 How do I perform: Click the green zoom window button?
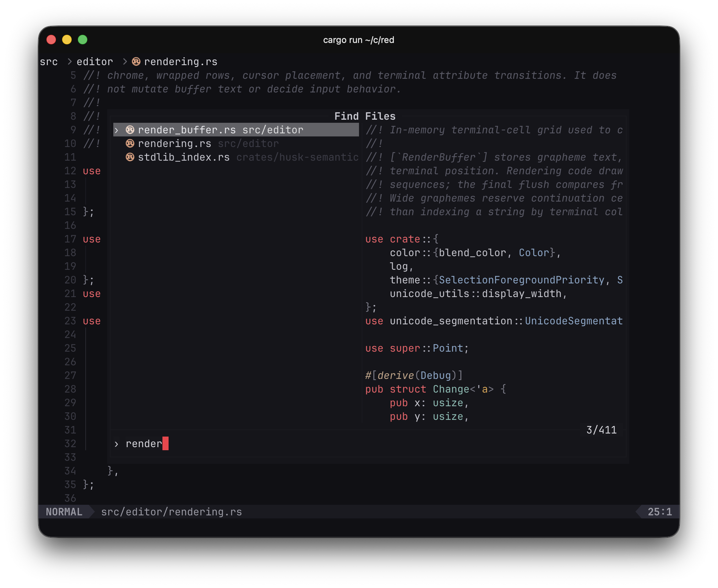coord(83,40)
